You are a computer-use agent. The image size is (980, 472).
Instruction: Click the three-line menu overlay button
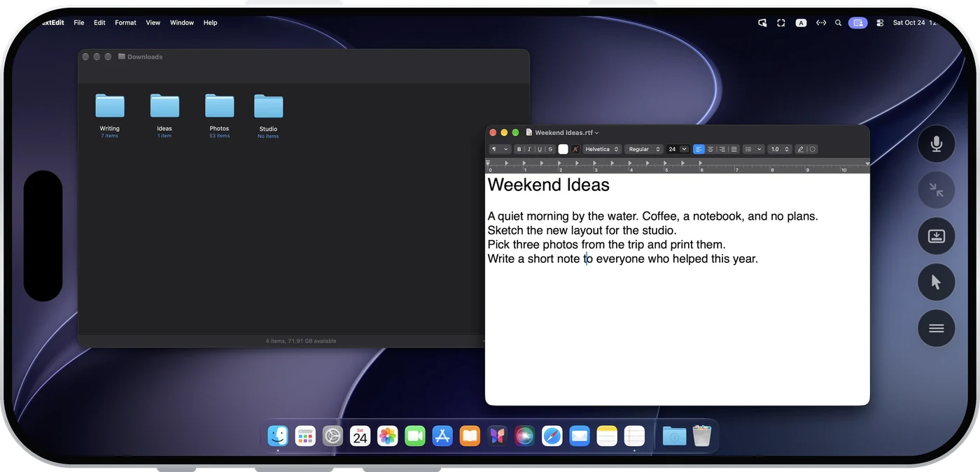tap(937, 329)
